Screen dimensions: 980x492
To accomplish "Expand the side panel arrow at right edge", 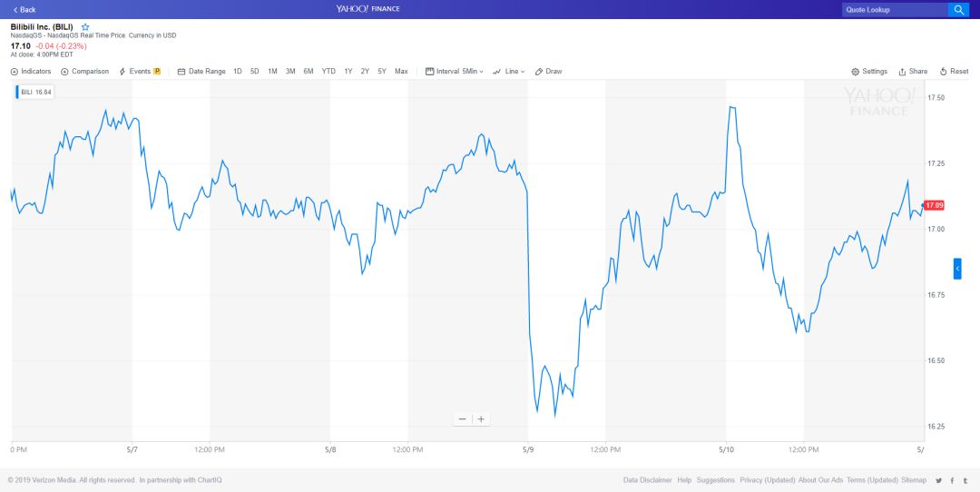I will (x=957, y=269).
